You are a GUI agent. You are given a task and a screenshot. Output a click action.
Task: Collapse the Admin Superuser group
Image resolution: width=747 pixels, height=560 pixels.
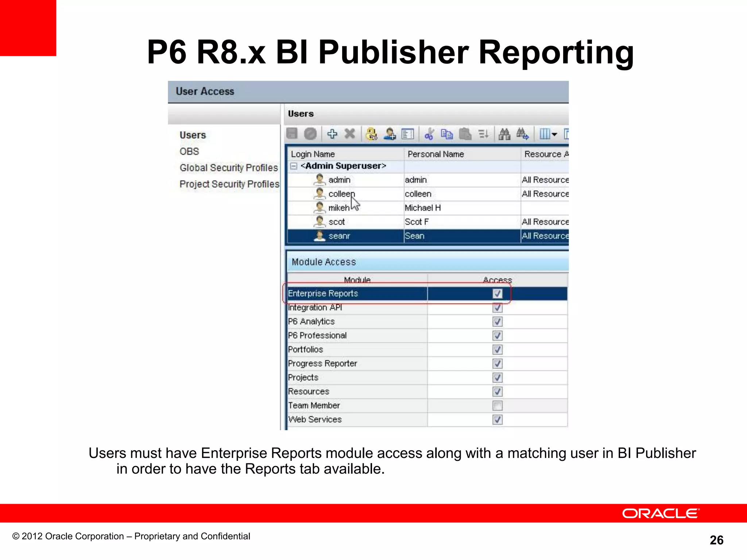[x=294, y=166]
